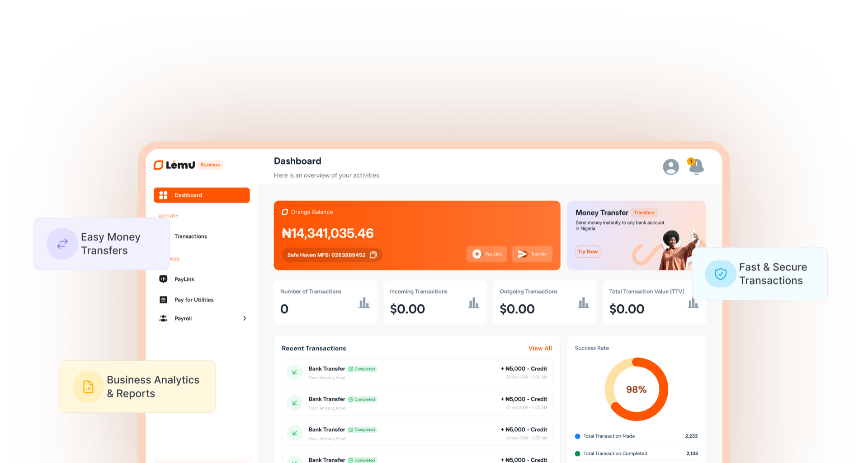The width and height of the screenshot is (868, 463).
Task: Click the notification bell icon
Action: pyautogui.click(x=696, y=167)
